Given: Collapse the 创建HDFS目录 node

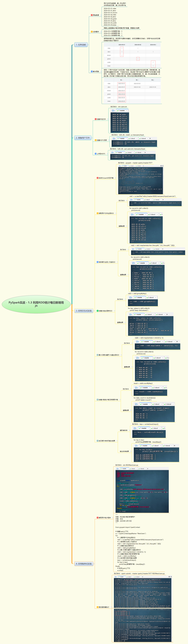Looking at the screenshot, I should pos(109,140).
